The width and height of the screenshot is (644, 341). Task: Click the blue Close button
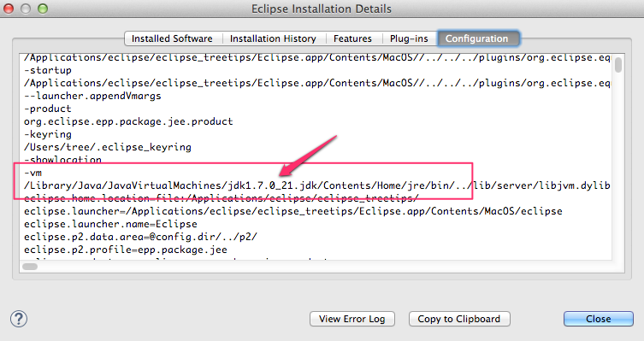(x=599, y=319)
